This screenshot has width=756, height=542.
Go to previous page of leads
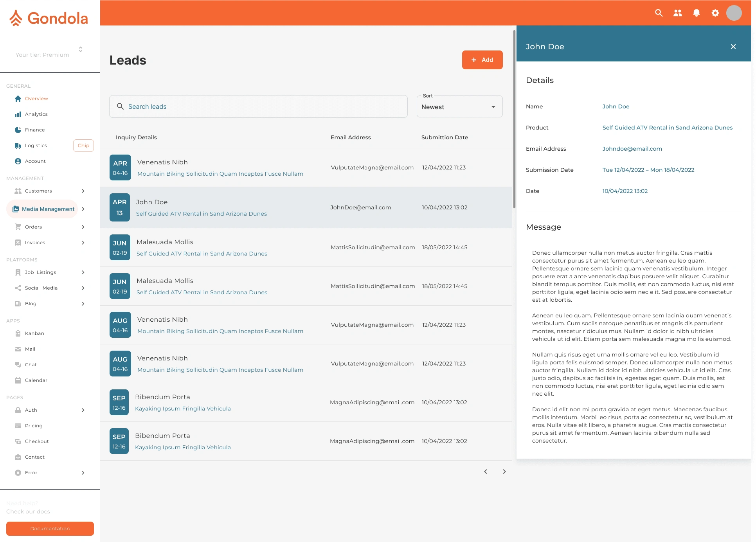[486, 472]
